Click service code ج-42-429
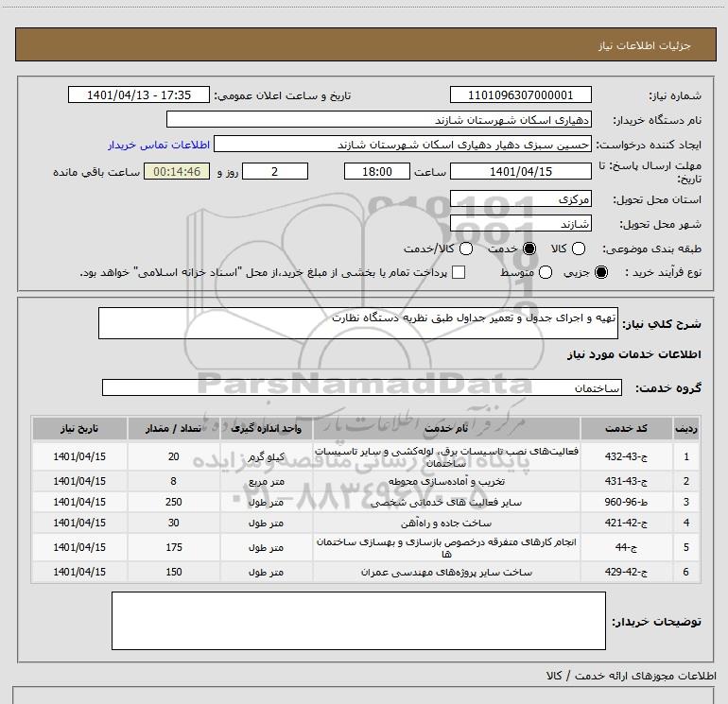Viewport: 728px width, 704px height. pyautogui.click(x=626, y=573)
